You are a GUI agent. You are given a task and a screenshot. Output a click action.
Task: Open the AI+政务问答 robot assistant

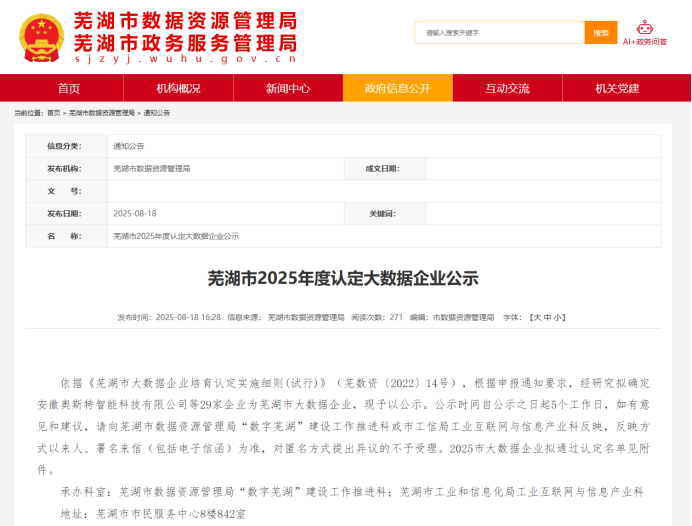click(x=644, y=32)
